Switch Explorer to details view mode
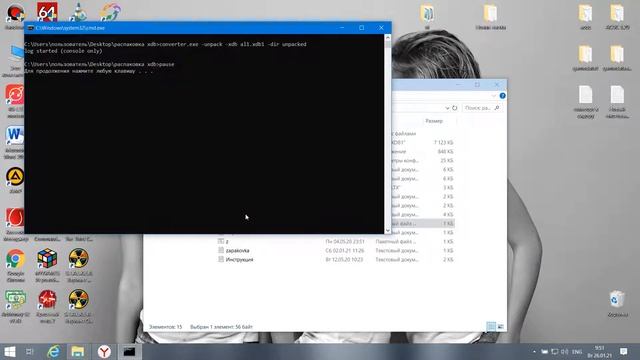640x360 pixels. 491,327
